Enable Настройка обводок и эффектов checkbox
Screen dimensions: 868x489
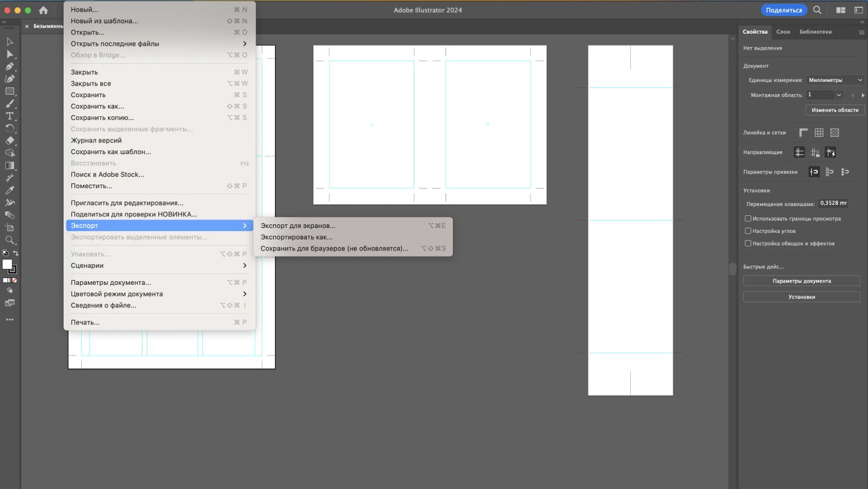(748, 243)
